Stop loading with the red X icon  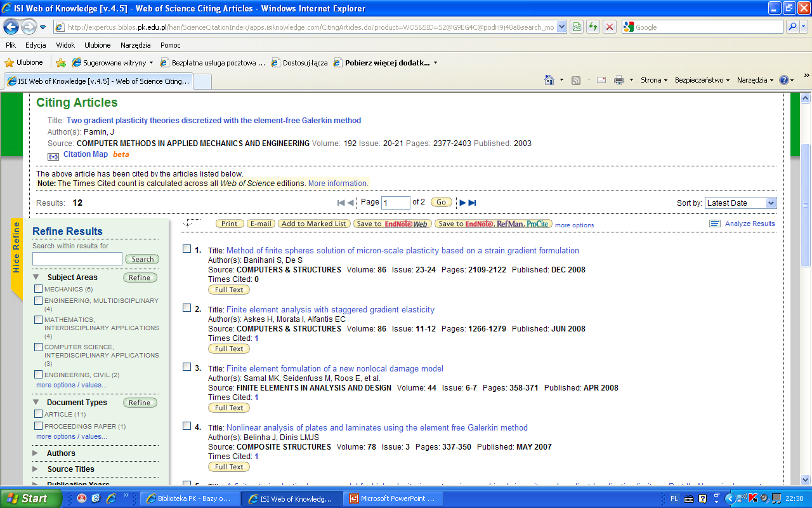coord(609,27)
